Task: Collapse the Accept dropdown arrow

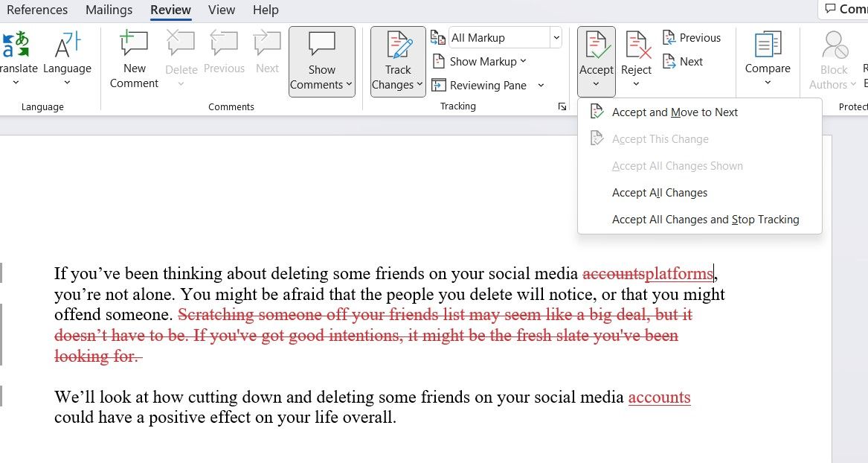Action: click(597, 84)
